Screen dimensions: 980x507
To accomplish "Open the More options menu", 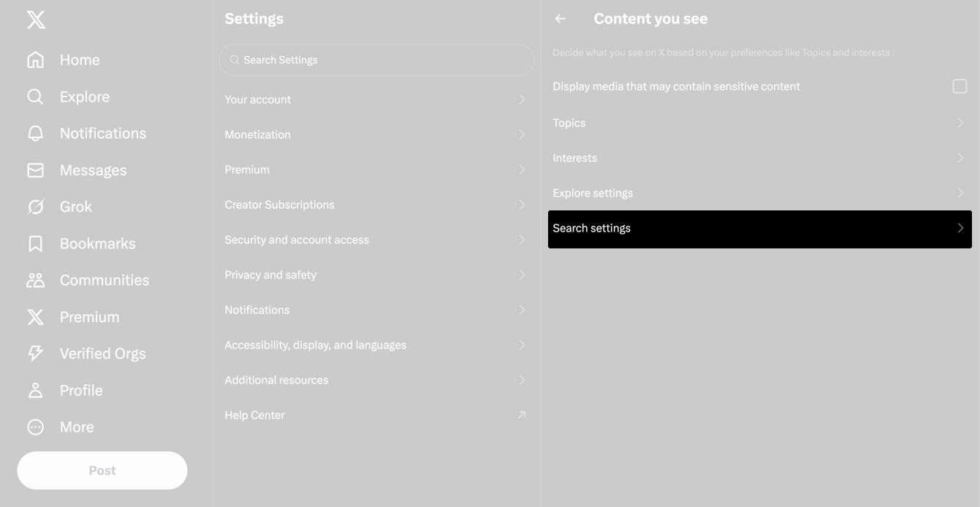I will 35,427.
